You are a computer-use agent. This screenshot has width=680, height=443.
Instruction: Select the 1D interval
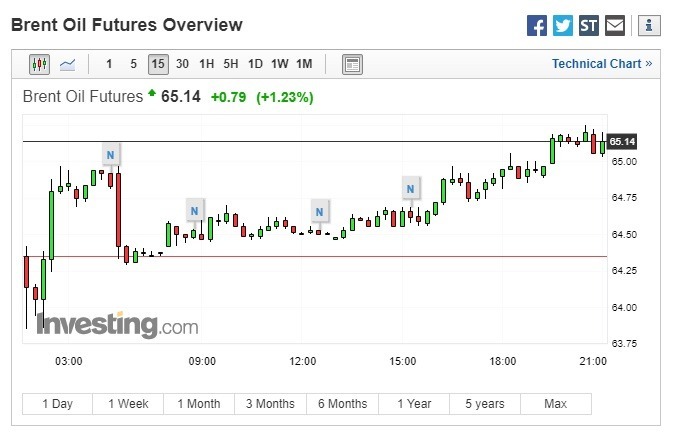(x=255, y=64)
